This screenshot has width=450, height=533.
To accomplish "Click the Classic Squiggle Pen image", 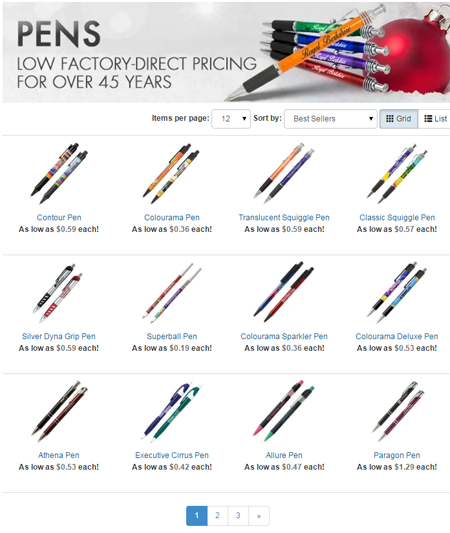I will click(x=397, y=174).
